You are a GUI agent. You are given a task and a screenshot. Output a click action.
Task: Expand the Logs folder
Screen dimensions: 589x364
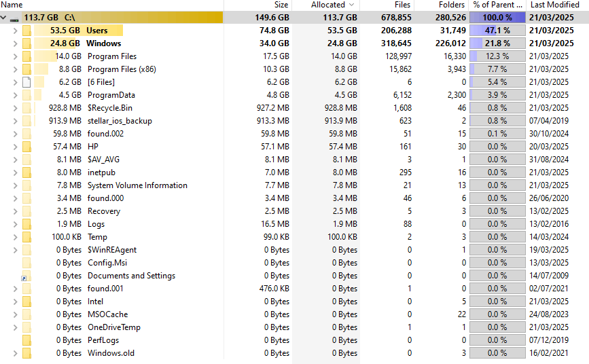pos(15,224)
